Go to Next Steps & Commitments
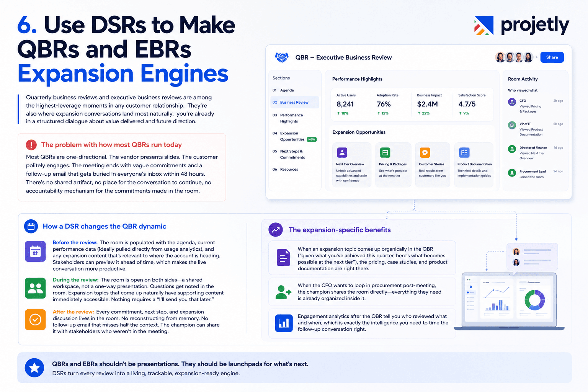 coord(292,154)
